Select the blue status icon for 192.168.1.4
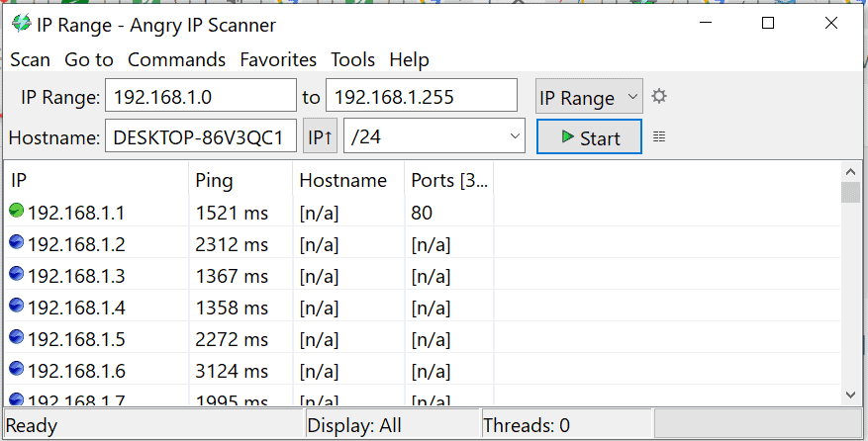Image resolution: width=868 pixels, height=441 pixels. pyautogui.click(x=17, y=305)
